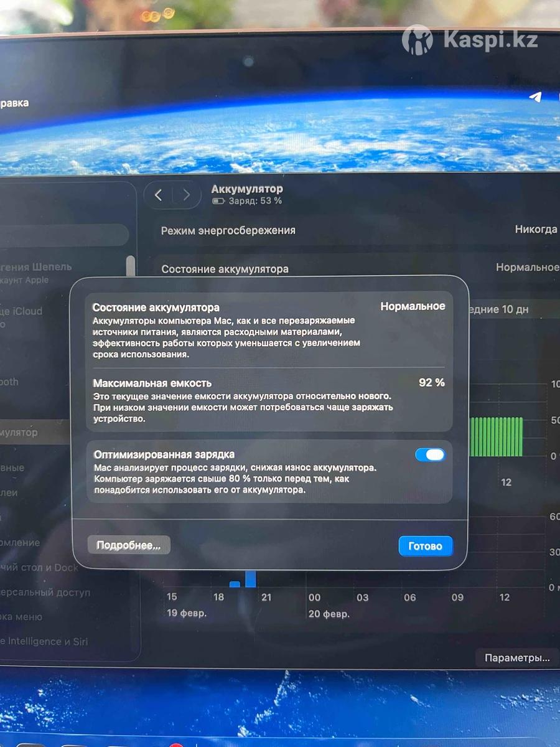Click the back chevron navigation arrow
Screen dimensions: 560x747
click(158, 195)
